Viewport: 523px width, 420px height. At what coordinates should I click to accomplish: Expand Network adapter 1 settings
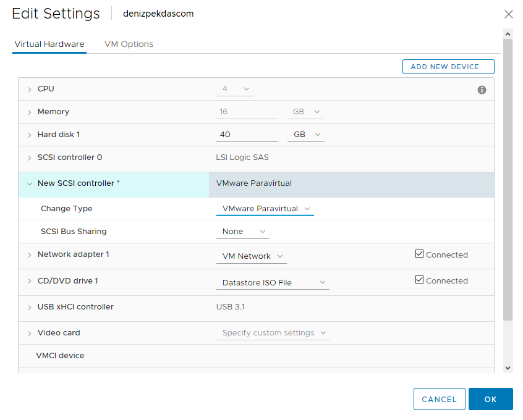(x=29, y=255)
